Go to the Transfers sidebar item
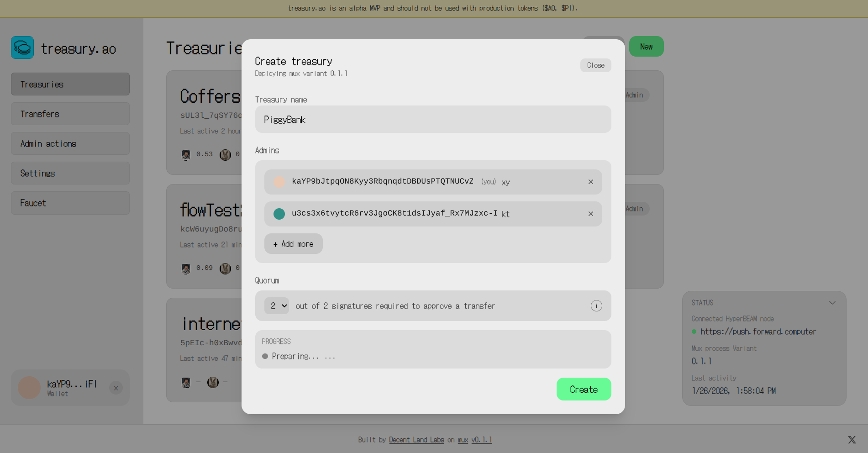 70,114
